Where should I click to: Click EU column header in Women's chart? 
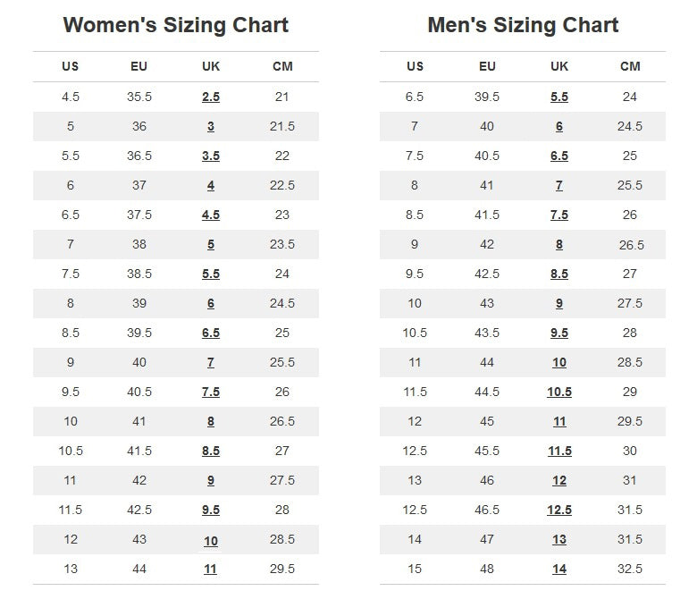click(x=139, y=66)
